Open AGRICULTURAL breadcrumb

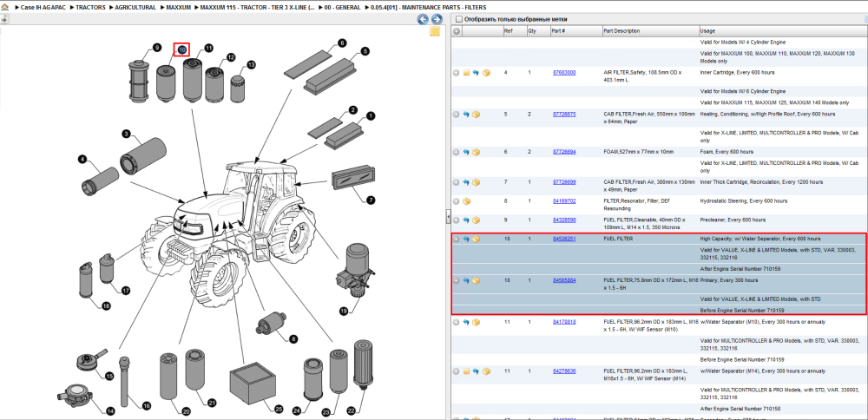tap(135, 8)
